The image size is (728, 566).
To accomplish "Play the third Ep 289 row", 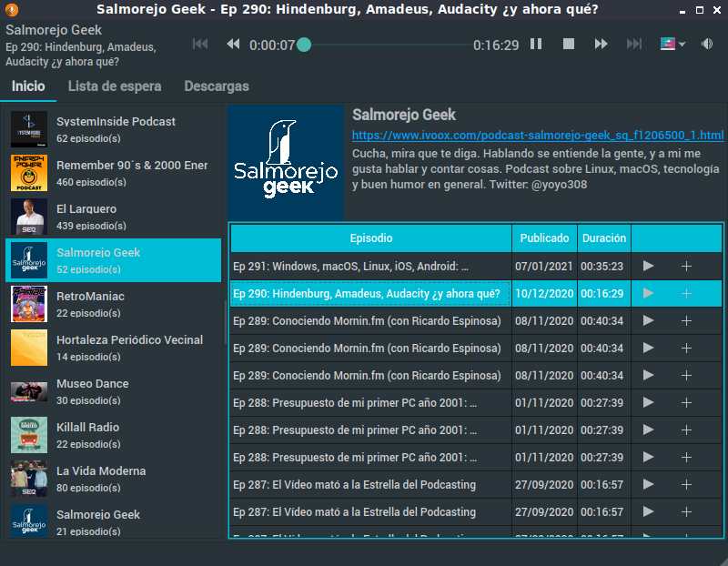I will [649, 375].
